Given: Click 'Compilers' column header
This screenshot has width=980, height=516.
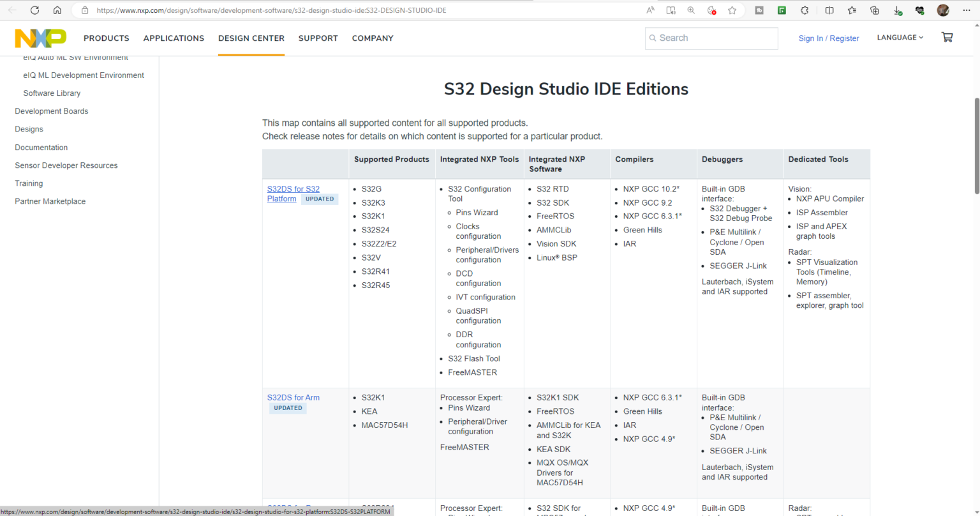Looking at the screenshot, I should (x=634, y=159).
